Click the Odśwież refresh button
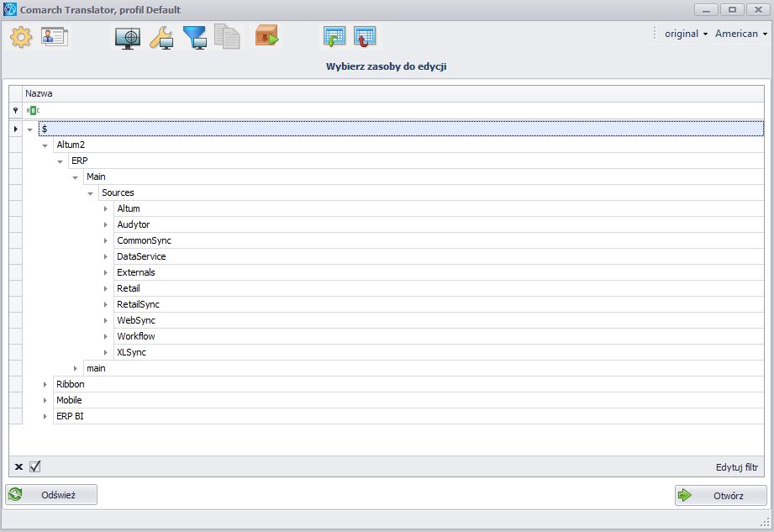The image size is (774, 532). pyautogui.click(x=51, y=494)
